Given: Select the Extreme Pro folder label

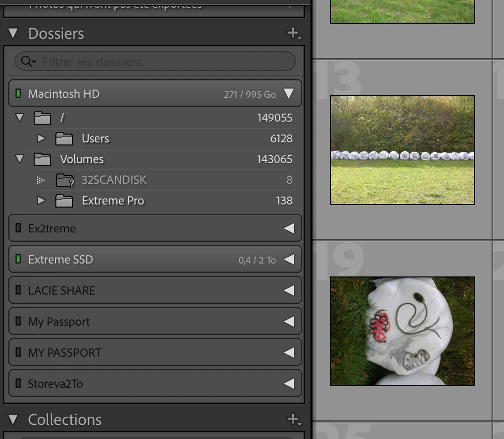Looking at the screenshot, I should click(x=113, y=201).
